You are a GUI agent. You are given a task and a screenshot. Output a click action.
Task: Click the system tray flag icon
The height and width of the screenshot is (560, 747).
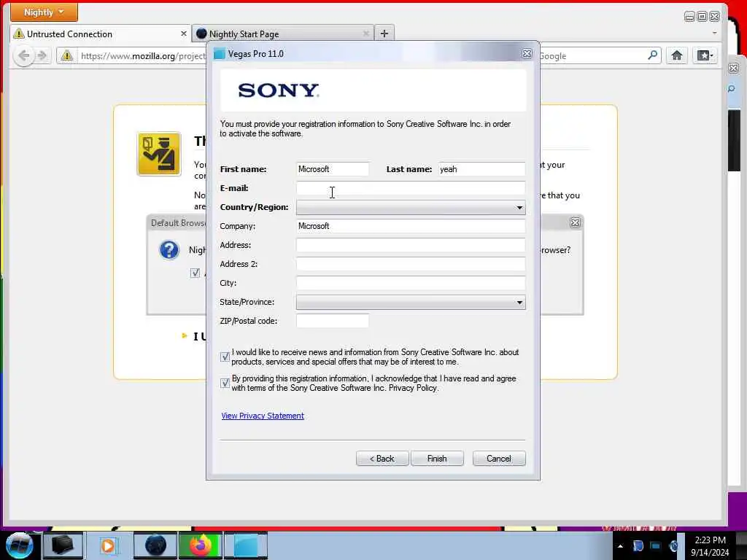(x=638, y=546)
